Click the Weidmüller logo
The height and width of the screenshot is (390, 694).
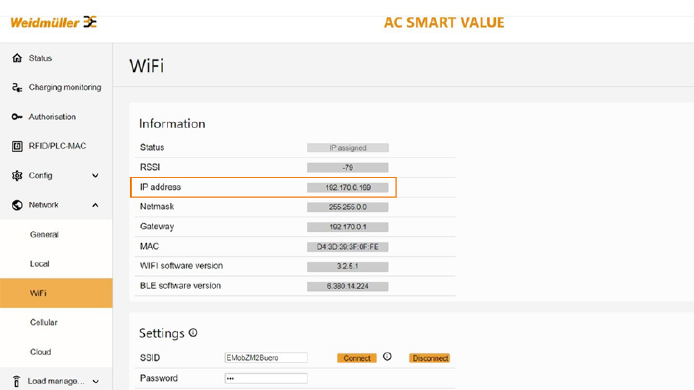click(54, 22)
